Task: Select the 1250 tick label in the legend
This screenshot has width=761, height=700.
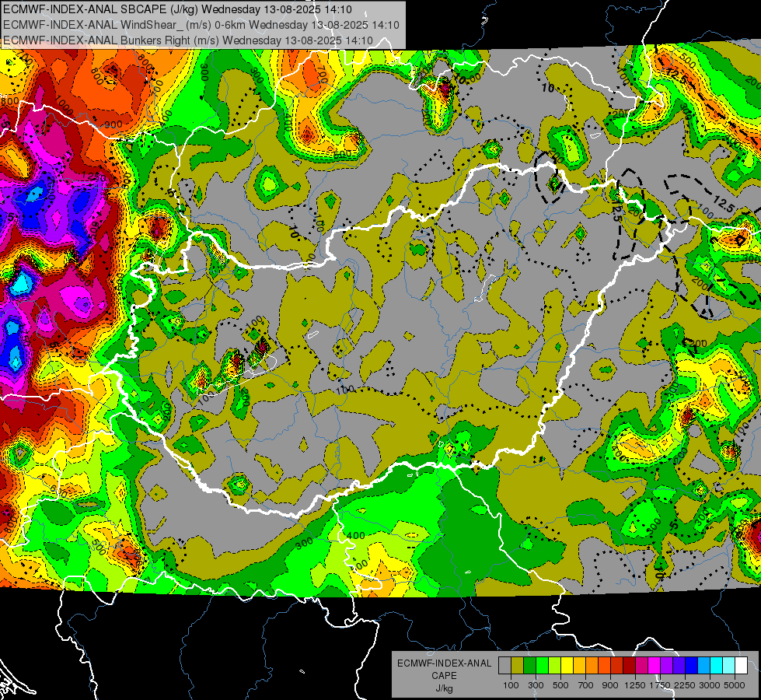Action: pos(635,685)
